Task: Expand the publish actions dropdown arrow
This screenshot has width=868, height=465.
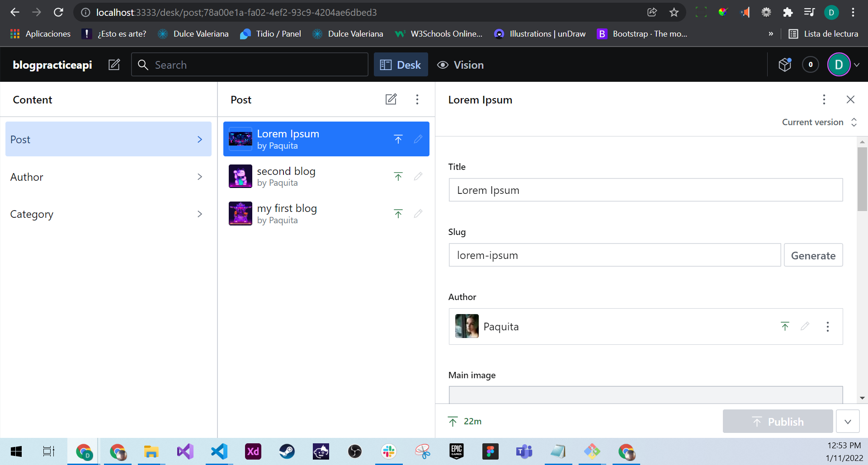Action: (848, 422)
